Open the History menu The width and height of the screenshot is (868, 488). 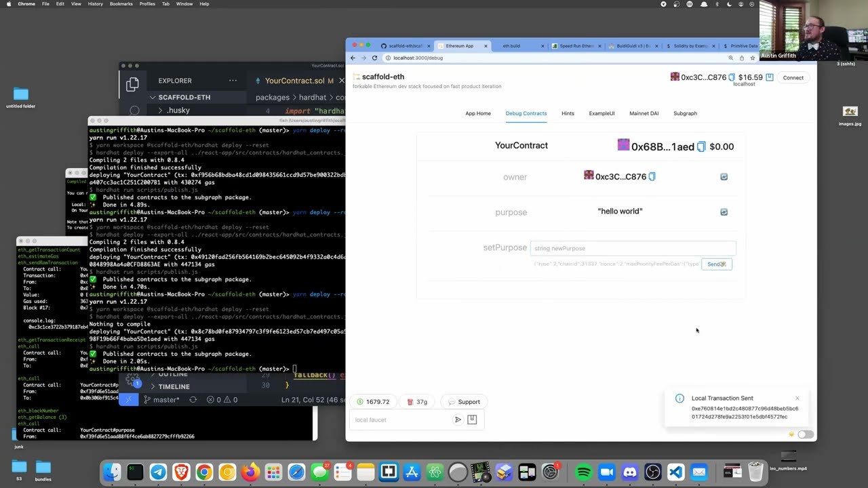(x=95, y=4)
